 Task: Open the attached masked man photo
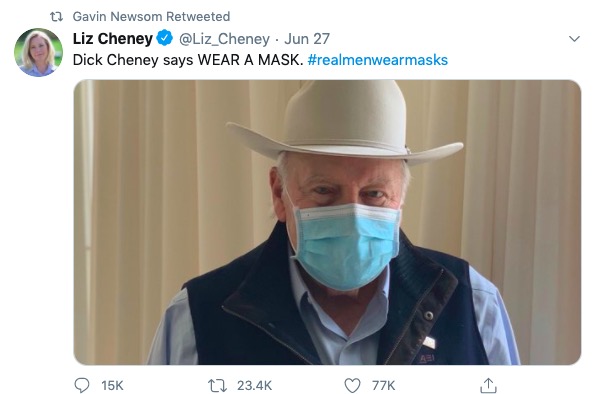pos(327,222)
